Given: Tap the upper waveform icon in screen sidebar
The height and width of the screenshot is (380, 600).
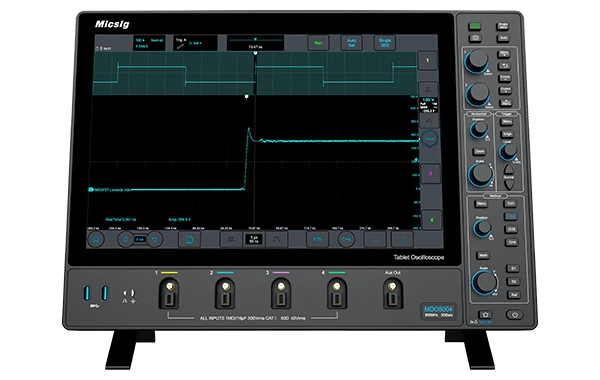Looking at the screenshot, I should (x=428, y=89).
